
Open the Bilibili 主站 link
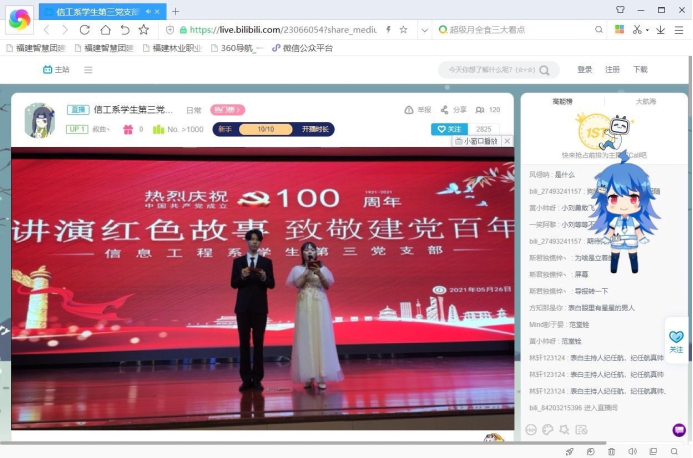56,70
